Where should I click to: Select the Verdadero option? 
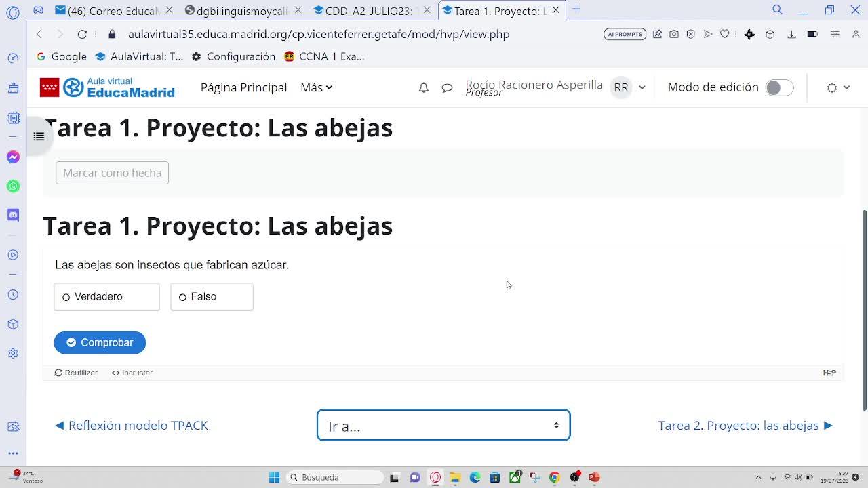tap(106, 297)
